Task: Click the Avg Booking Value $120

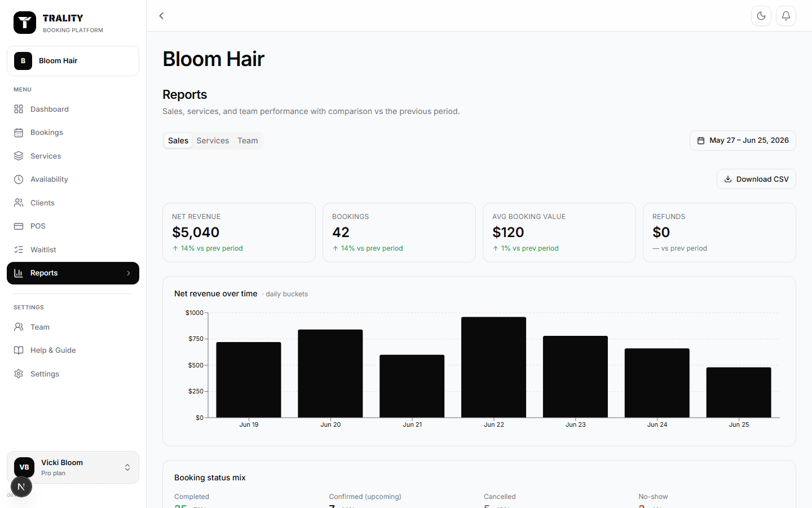Action: tap(508, 233)
